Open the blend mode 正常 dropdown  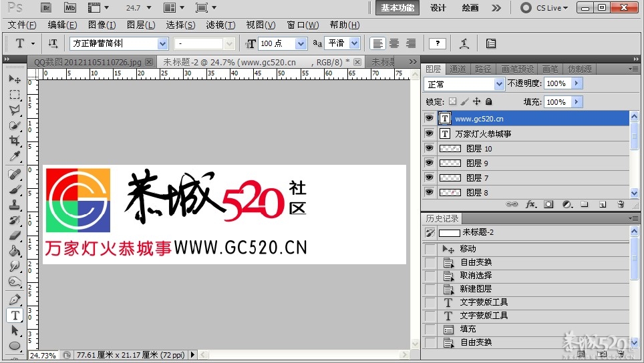click(499, 84)
